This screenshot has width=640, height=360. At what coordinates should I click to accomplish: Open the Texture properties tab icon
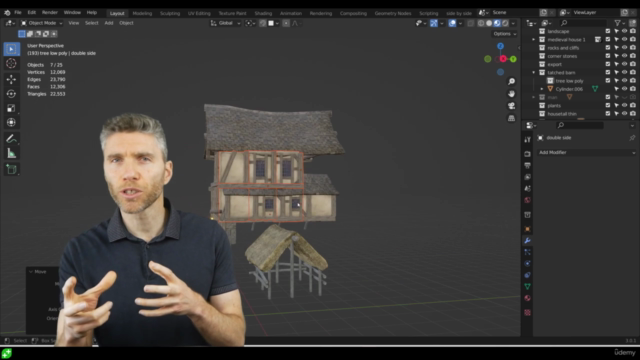click(x=527, y=312)
